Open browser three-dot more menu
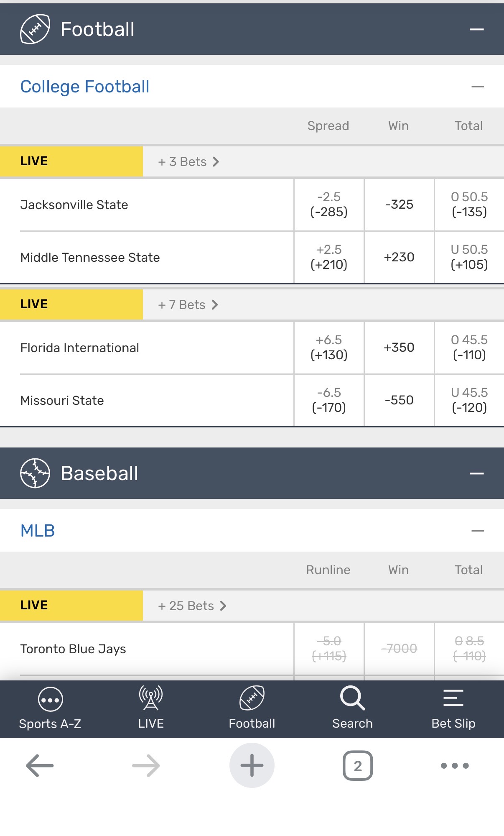This screenshot has height=836, width=504. (455, 766)
